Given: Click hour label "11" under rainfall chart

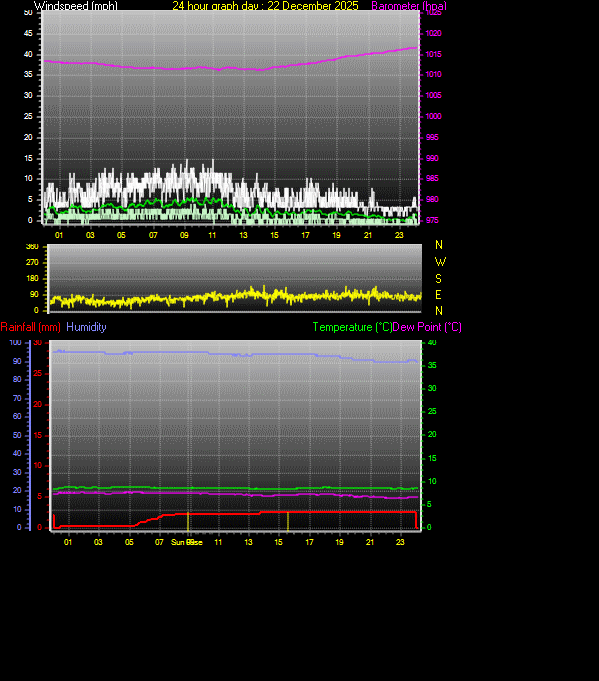Looking at the screenshot, I should click(218, 542).
